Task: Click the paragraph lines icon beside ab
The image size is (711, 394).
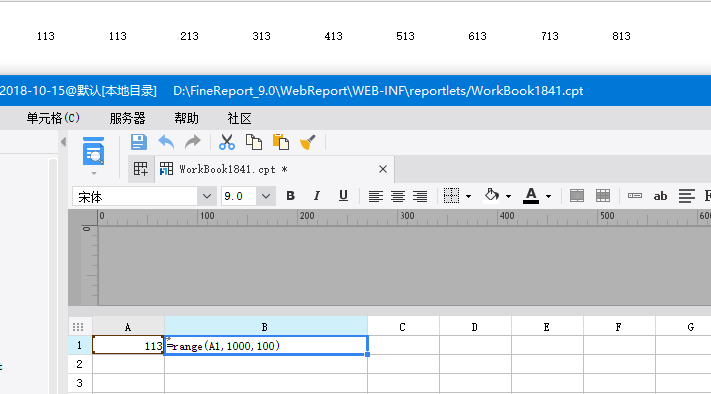Action: pos(687,196)
